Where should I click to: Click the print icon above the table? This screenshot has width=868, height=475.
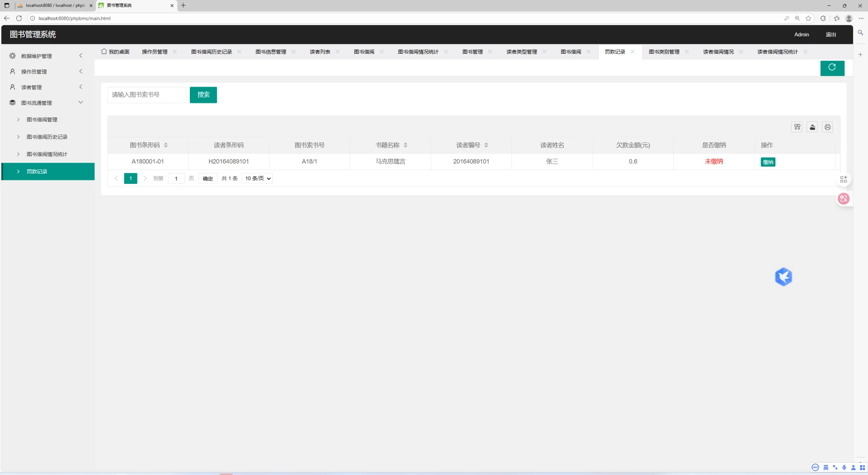click(827, 127)
